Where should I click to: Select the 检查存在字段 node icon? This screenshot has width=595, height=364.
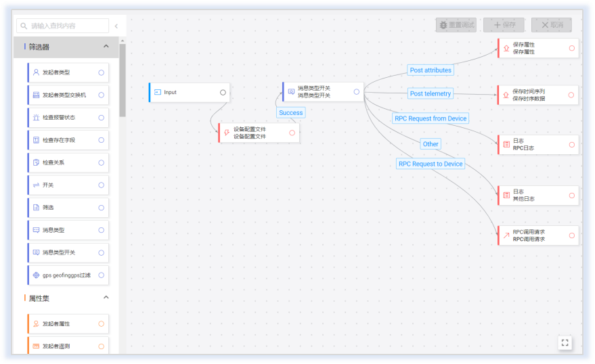(x=36, y=140)
